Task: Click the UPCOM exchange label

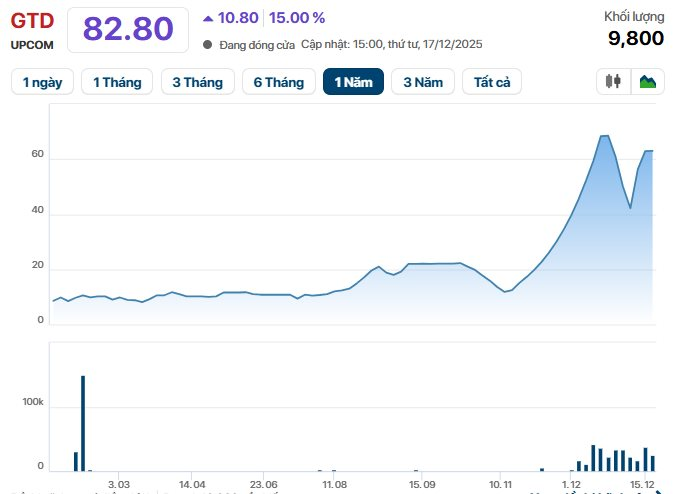Action: [32, 44]
